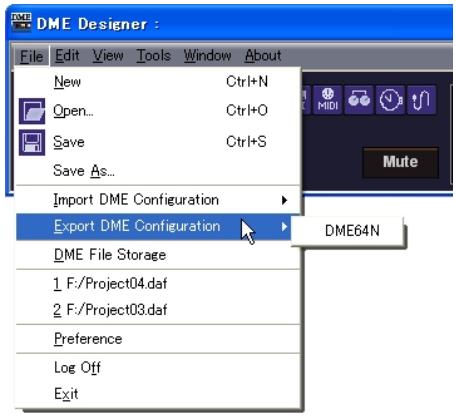Open the About menu

pos(263,55)
